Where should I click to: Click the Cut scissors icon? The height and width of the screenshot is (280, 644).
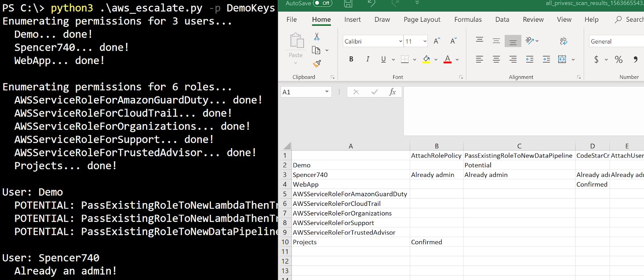pos(317,37)
